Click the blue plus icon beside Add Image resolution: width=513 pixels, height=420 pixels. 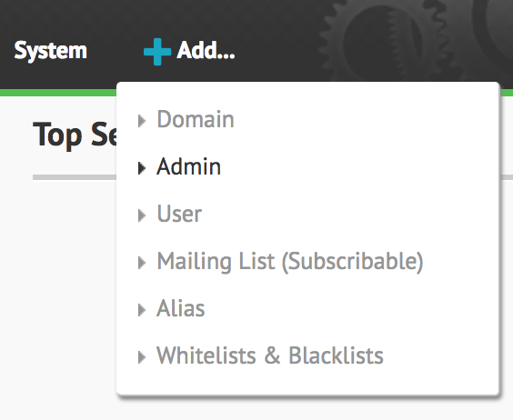157,52
